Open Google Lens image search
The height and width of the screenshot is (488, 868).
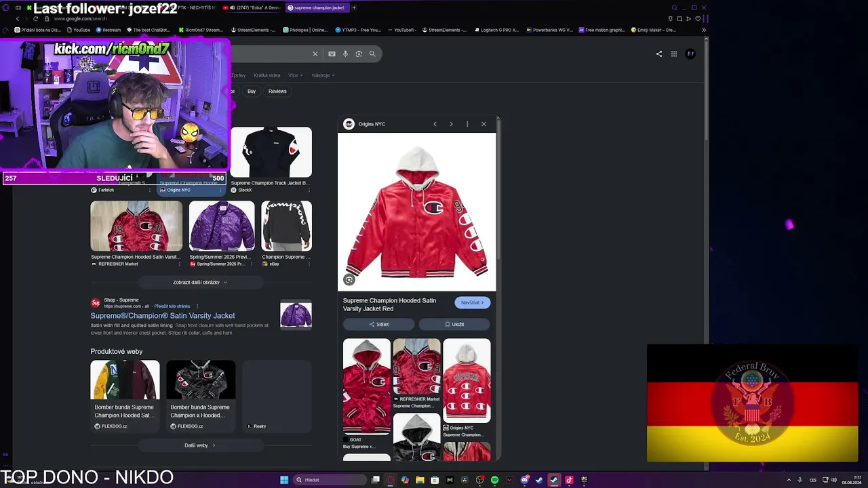coord(359,54)
